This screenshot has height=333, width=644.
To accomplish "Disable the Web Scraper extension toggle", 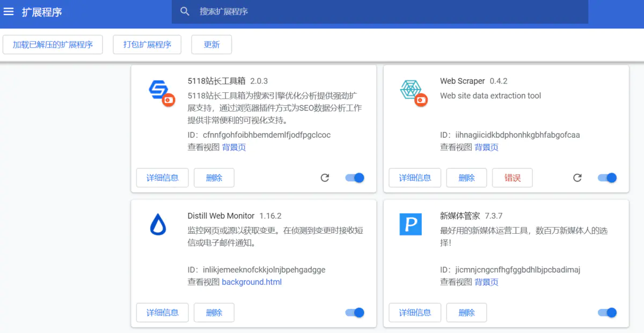I will 607,177.
